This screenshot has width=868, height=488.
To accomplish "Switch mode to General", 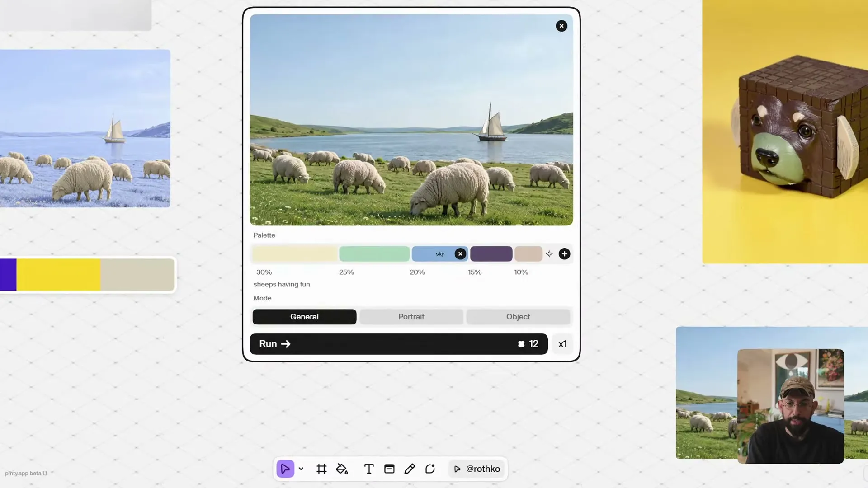I will click(304, 317).
